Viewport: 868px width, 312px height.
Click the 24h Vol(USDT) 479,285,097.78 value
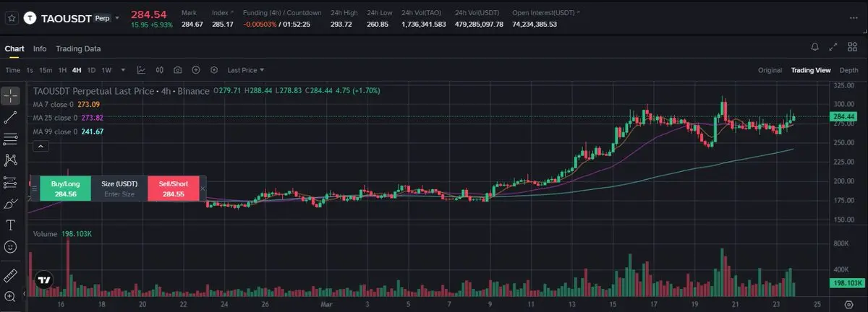point(479,25)
